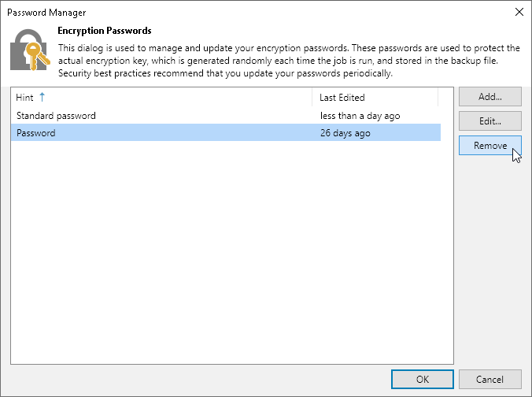The height and width of the screenshot is (397, 532).
Task: Close the Password Manager window
Action: pyautogui.click(x=519, y=13)
